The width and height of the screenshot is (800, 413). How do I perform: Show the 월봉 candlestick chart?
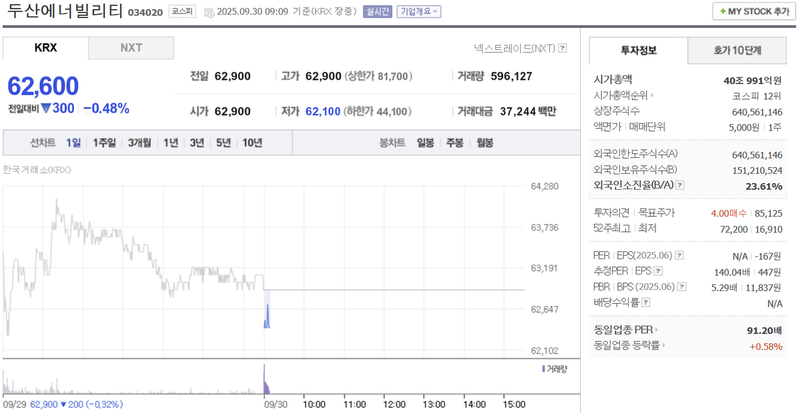coord(485,143)
